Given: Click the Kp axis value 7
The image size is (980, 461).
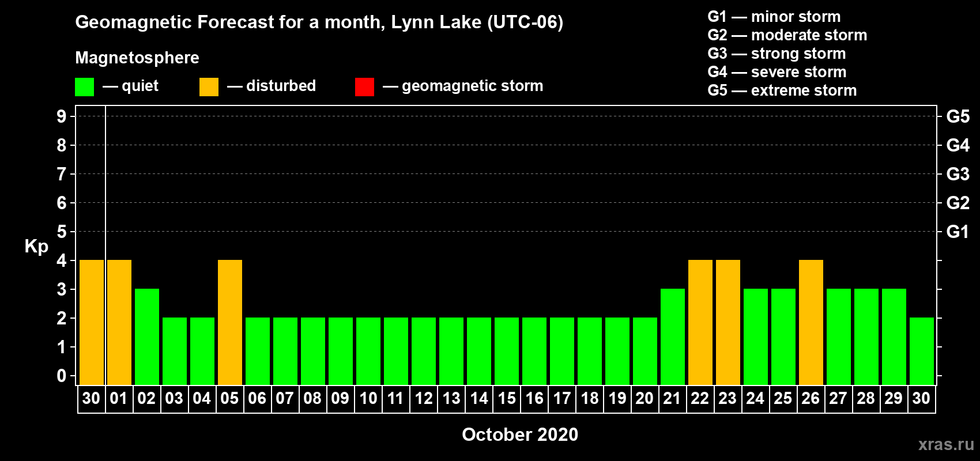Looking at the screenshot, I should click(62, 174).
